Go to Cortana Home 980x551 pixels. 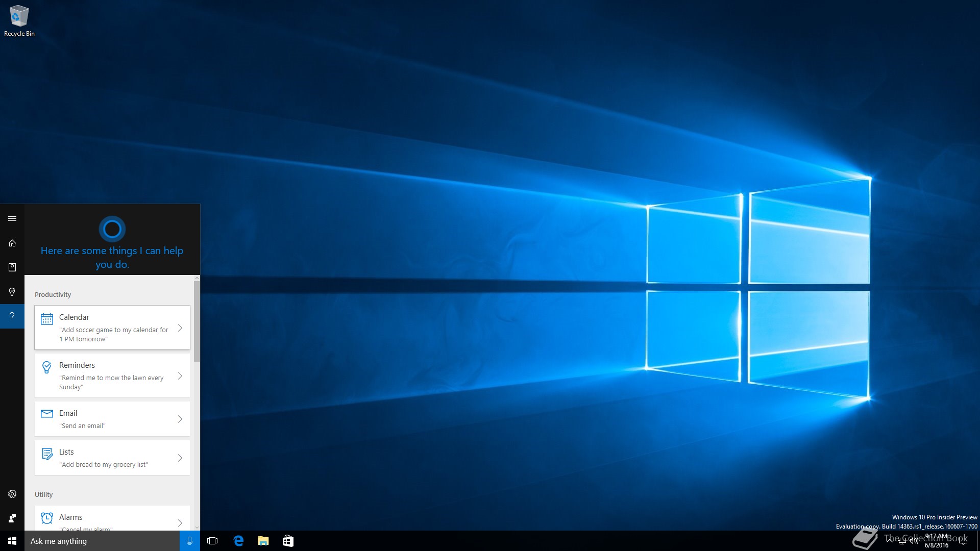point(12,243)
